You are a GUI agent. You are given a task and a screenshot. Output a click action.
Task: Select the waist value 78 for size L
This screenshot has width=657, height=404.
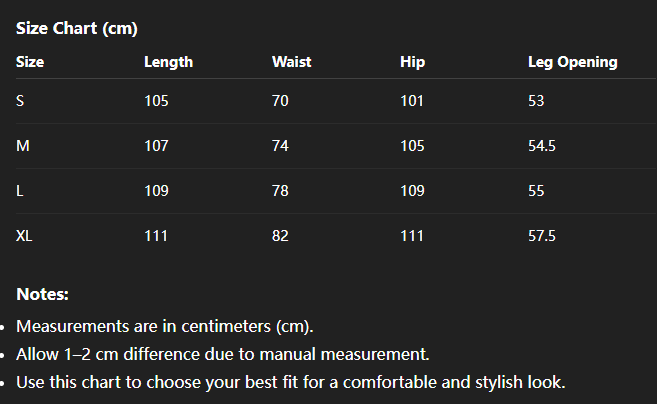(280, 191)
